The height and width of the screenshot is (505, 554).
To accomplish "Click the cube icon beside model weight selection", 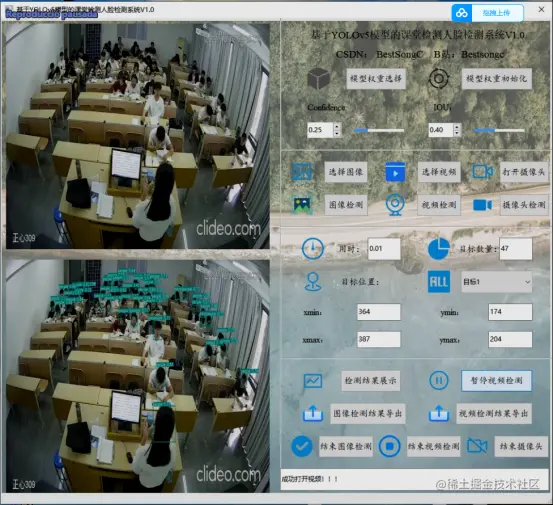I will tap(318, 78).
